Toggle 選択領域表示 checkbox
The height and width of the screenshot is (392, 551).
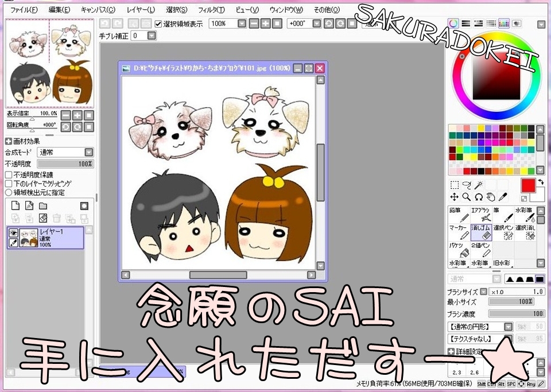coord(158,24)
